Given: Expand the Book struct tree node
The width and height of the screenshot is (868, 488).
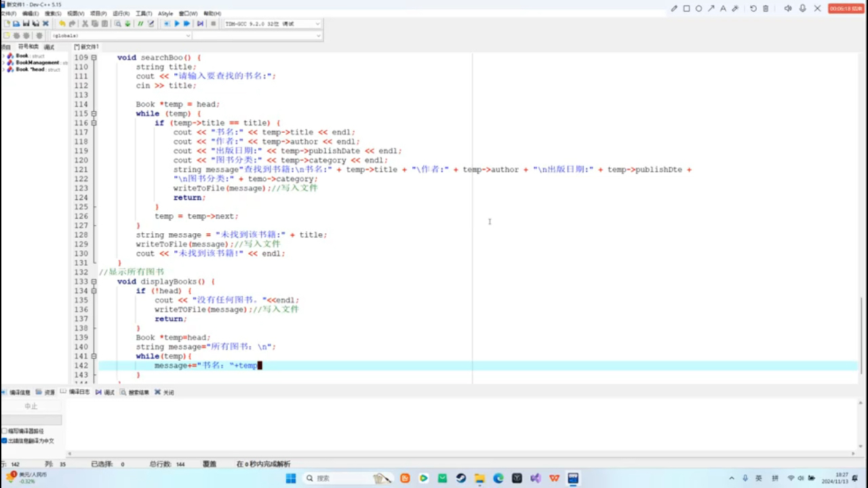Looking at the screenshot, I should [x=4, y=56].
